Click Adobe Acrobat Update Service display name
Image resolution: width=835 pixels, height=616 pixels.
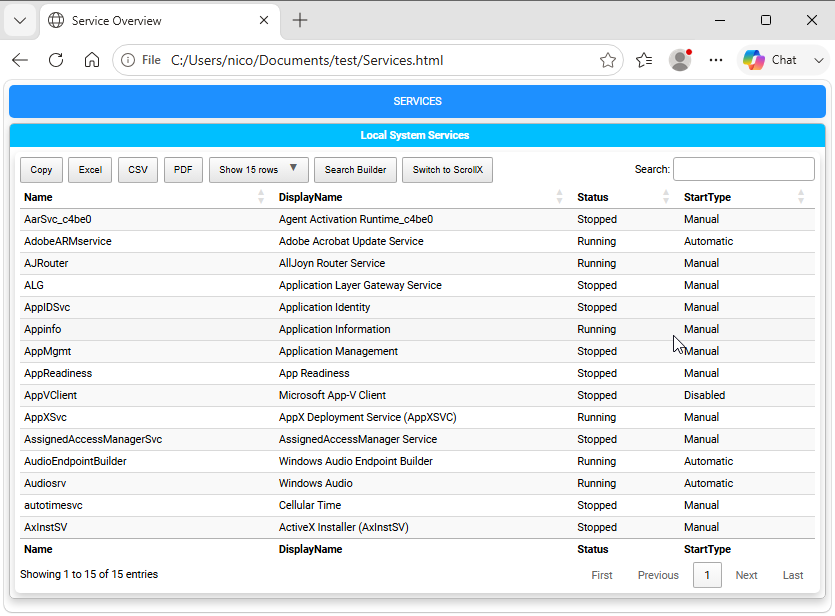tap(351, 241)
